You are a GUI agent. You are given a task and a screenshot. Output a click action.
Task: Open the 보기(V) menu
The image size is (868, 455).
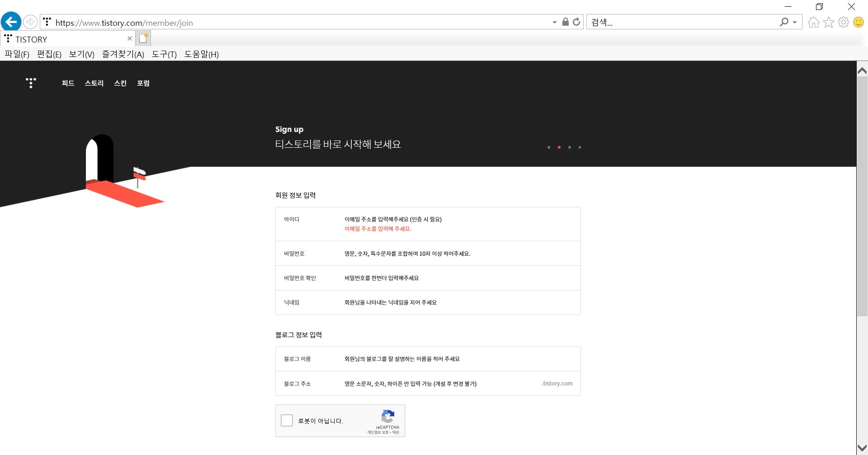(82, 54)
